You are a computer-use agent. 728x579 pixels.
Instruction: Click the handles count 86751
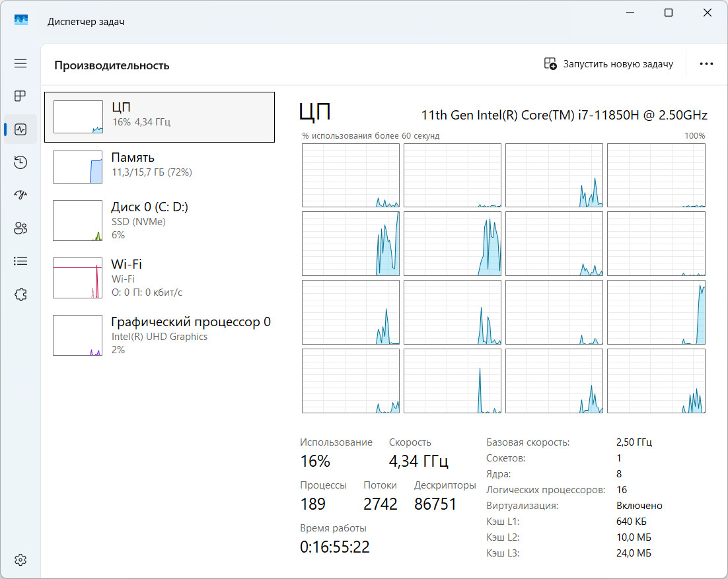pos(435,504)
